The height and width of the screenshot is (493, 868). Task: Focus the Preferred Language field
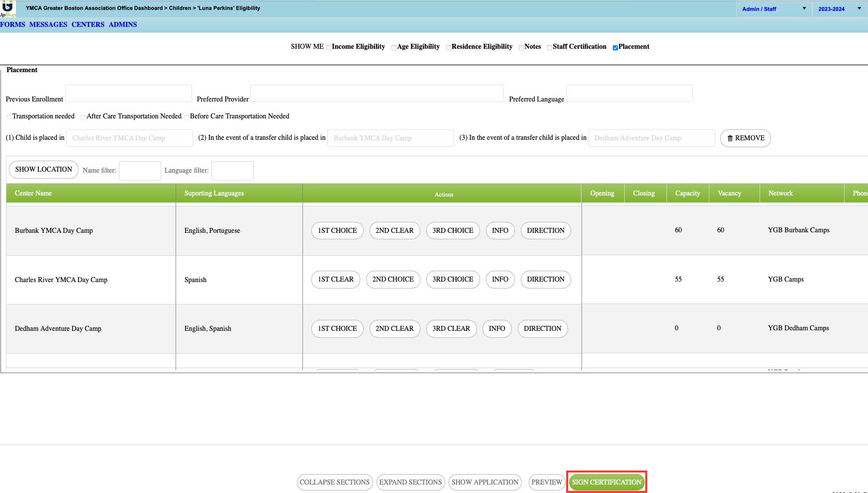coord(629,94)
